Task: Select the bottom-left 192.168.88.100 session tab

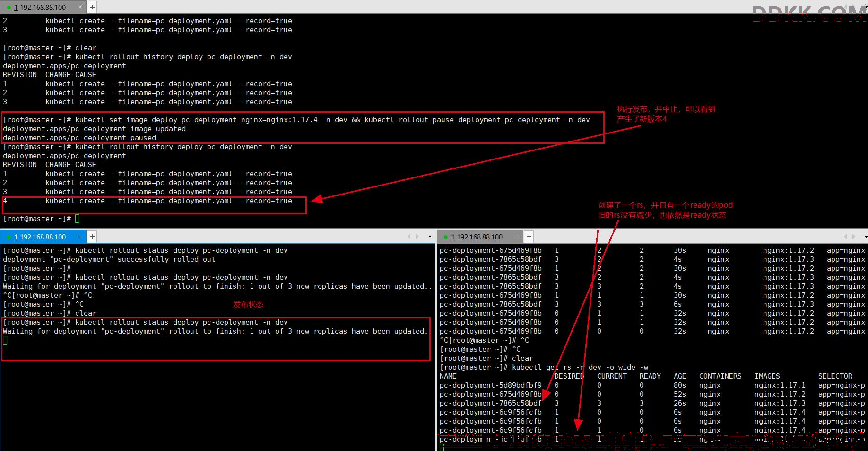Action: [43, 236]
